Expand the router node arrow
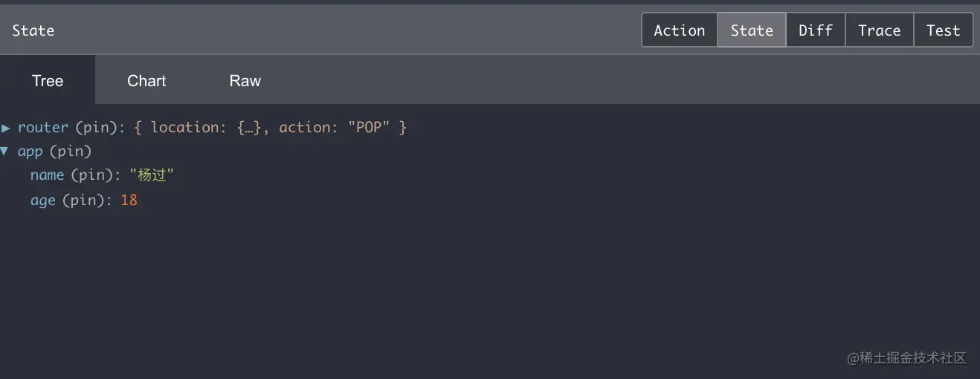This screenshot has height=379, width=980. tap(6, 128)
